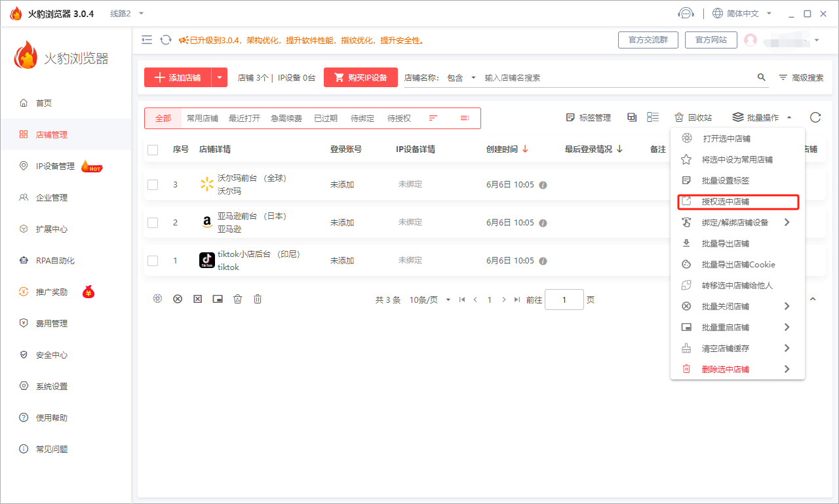Click the info icon in Walmart row
The height and width of the screenshot is (504, 839).
543,185
